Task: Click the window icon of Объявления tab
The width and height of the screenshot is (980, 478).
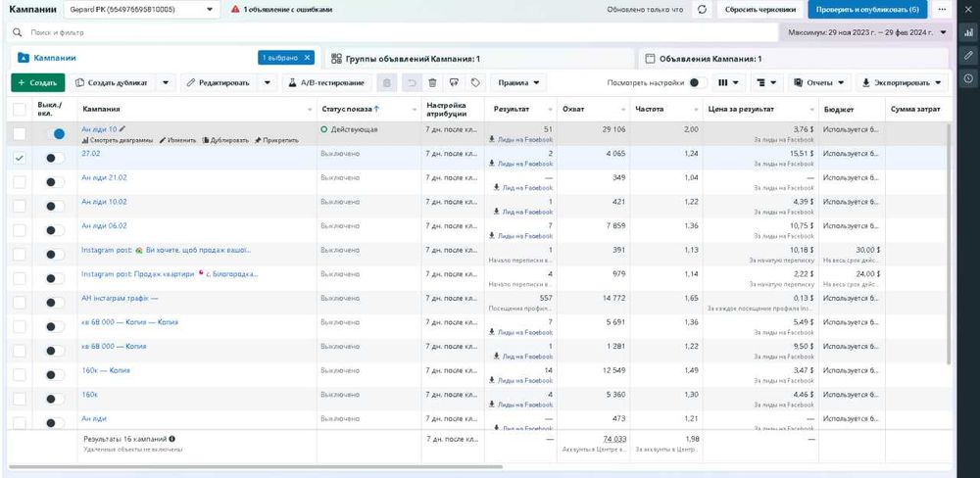Action: (x=650, y=59)
